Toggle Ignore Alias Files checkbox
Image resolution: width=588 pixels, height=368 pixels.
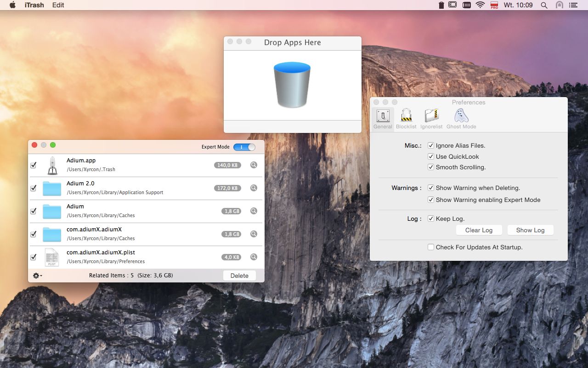pos(431,145)
